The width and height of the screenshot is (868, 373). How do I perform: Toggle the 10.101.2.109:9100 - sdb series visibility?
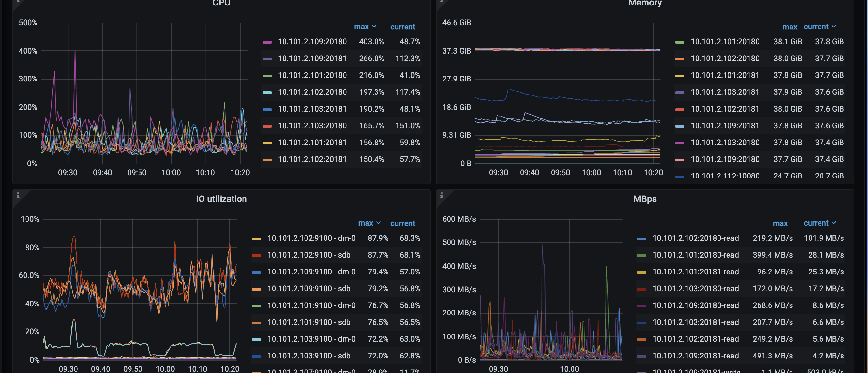click(x=309, y=289)
